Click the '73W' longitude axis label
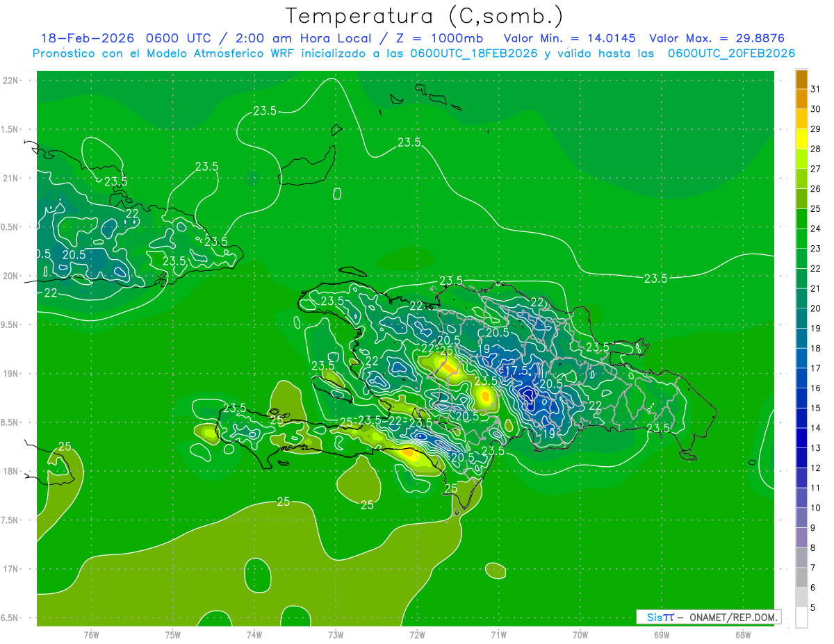 [x=336, y=635]
